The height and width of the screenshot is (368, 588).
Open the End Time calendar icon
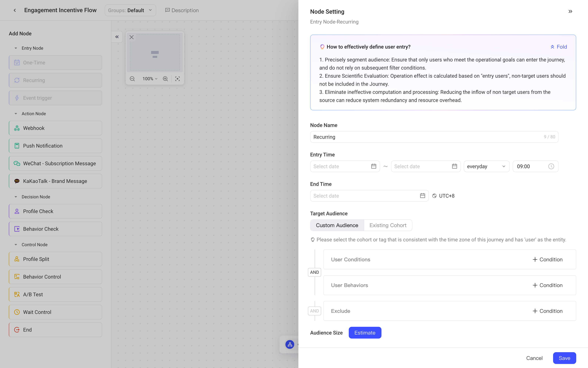423,196
